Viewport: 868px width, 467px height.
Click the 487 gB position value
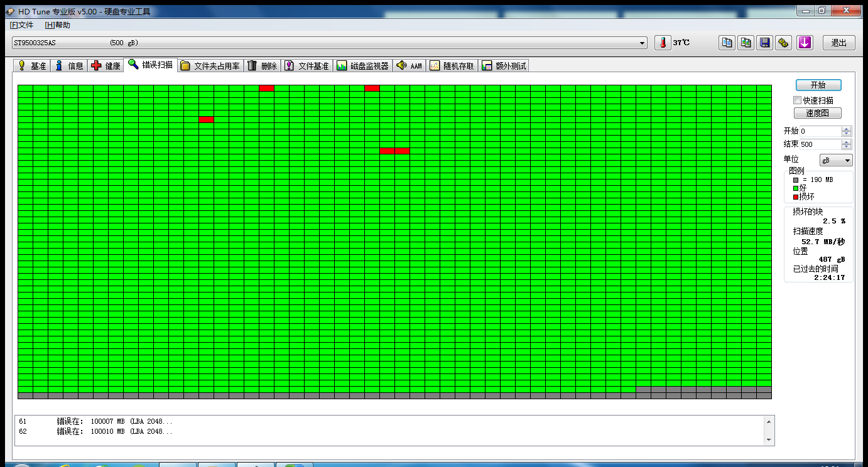click(832, 259)
